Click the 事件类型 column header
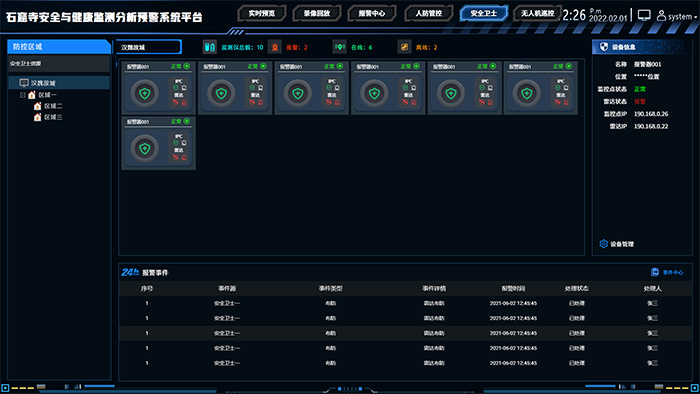This screenshot has height=394, width=700. point(330,288)
